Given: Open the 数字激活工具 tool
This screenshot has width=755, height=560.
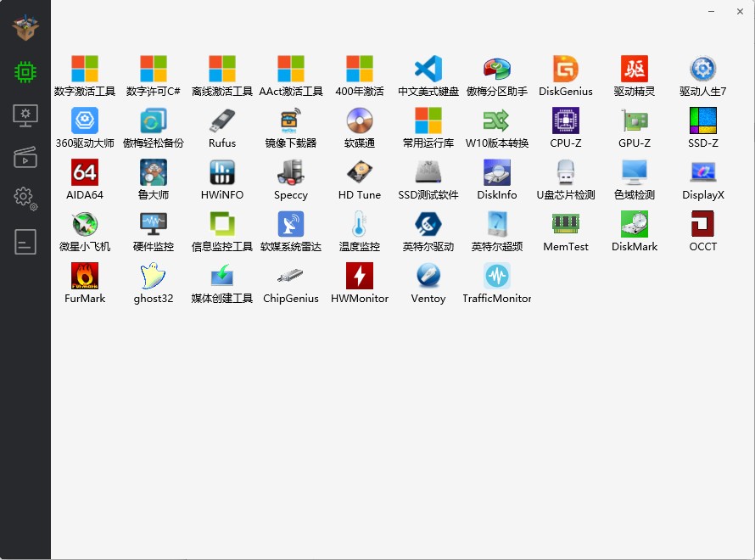Looking at the screenshot, I should pyautogui.click(x=85, y=76).
